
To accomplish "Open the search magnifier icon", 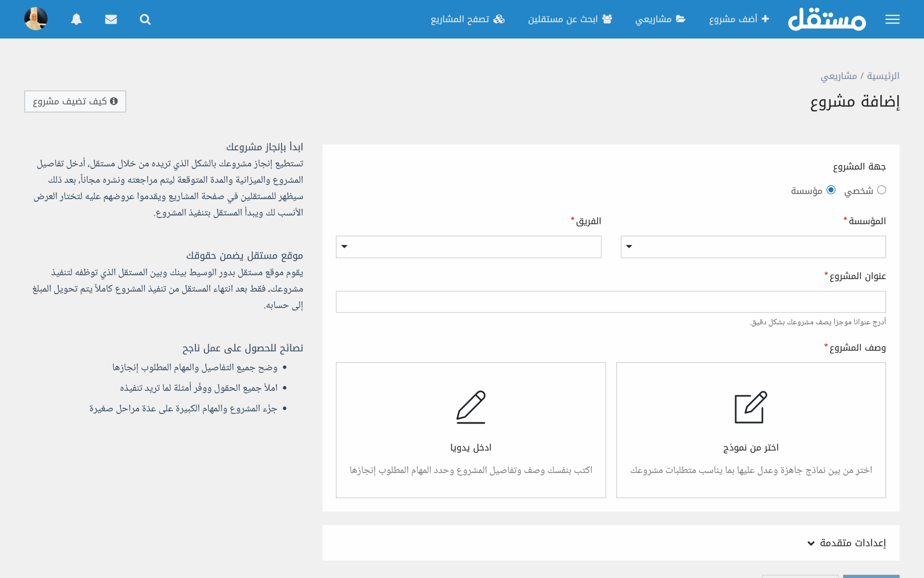I will [145, 19].
